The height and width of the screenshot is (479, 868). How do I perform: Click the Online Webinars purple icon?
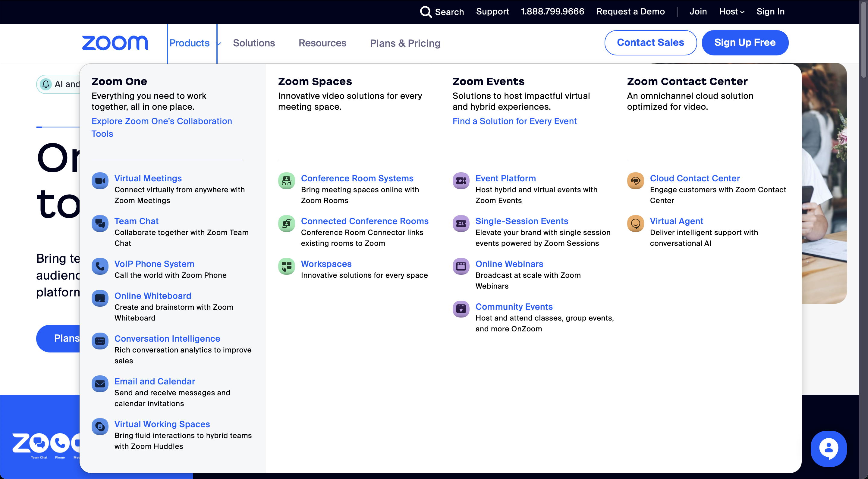coord(461,266)
